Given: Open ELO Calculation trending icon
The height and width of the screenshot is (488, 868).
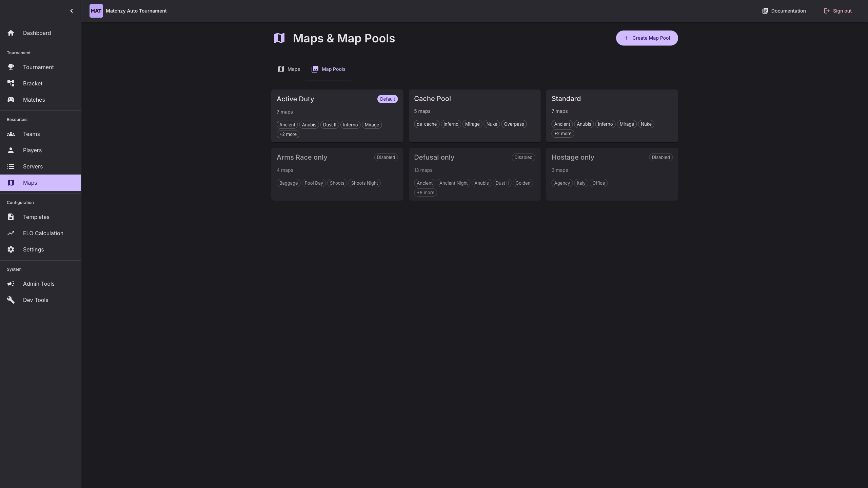Looking at the screenshot, I should click(x=11, y=233).
